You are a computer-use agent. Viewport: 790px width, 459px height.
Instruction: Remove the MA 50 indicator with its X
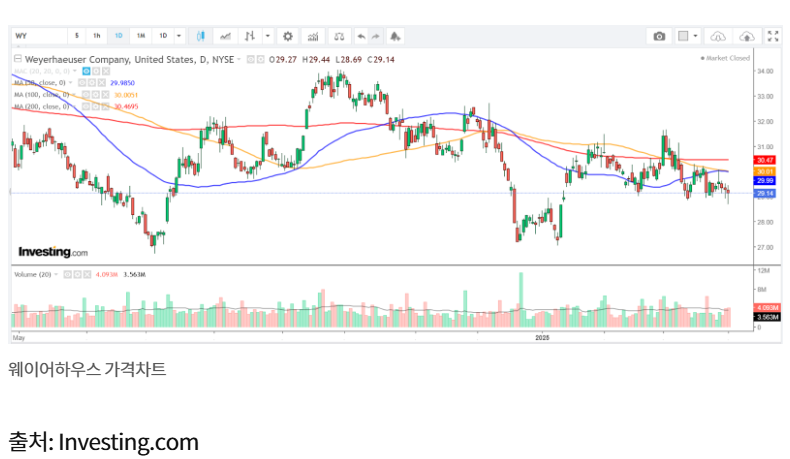102,83
